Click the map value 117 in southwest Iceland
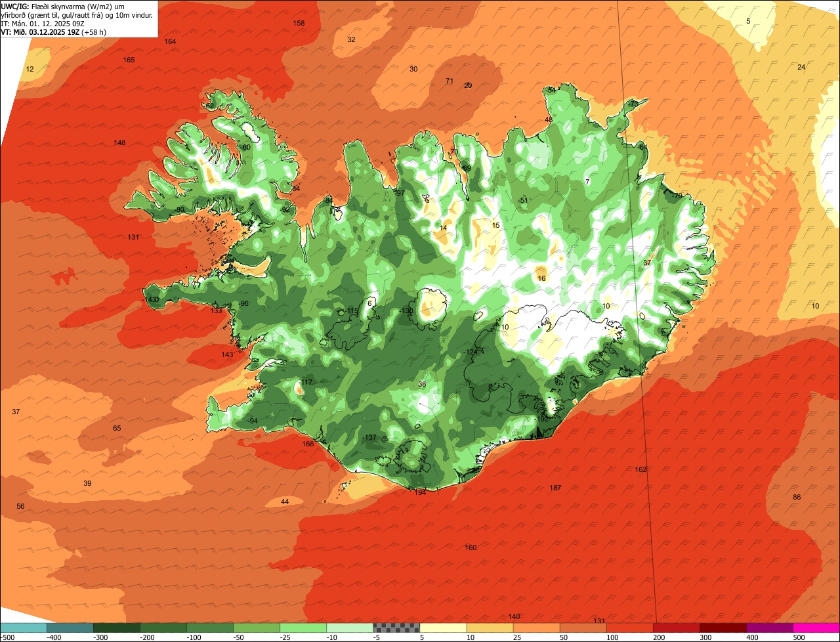 pos(306,382)
